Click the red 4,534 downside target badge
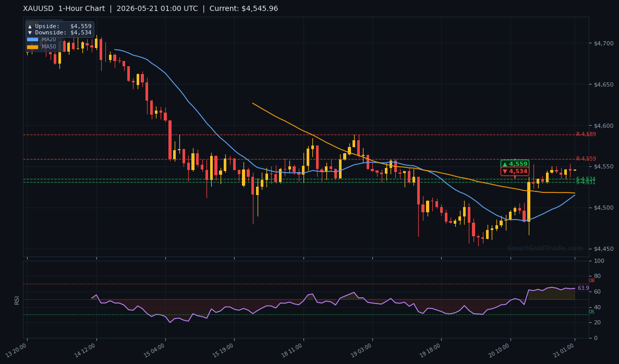Viewport: 619px width, 364px height. point(515,172)
